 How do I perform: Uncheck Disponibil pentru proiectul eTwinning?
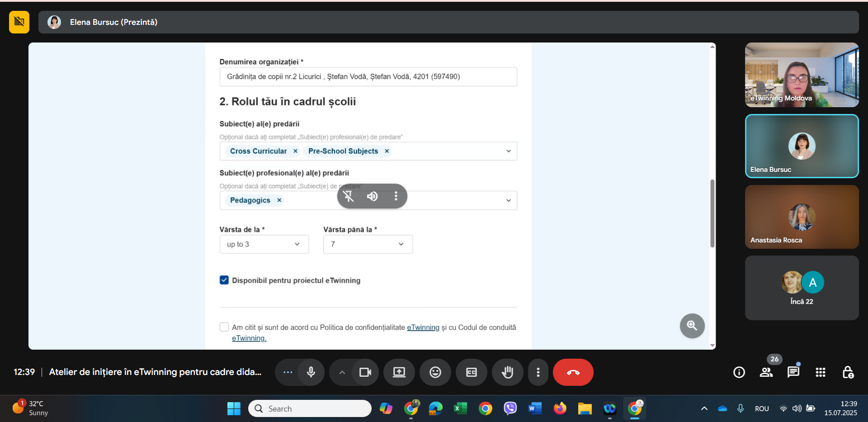pos(224,280)
